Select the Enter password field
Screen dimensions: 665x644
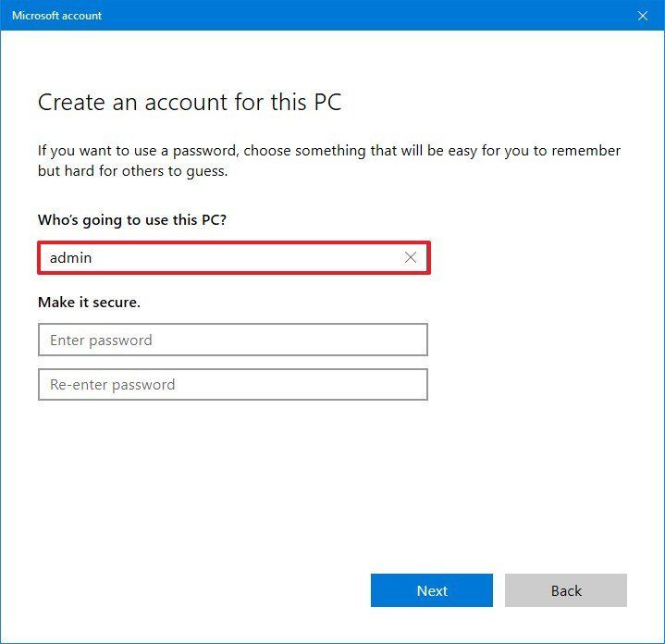(233, 340)
